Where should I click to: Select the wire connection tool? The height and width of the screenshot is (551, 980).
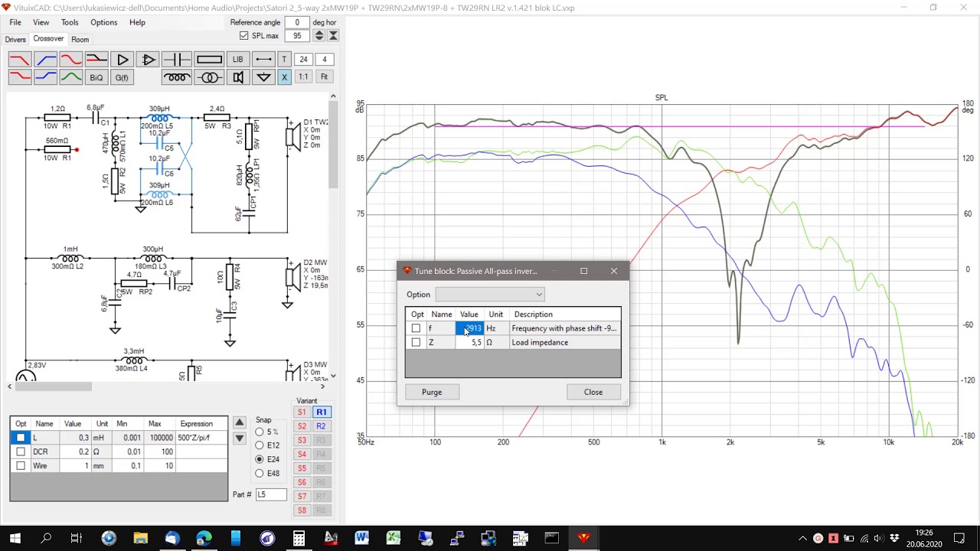pos(263,60)
